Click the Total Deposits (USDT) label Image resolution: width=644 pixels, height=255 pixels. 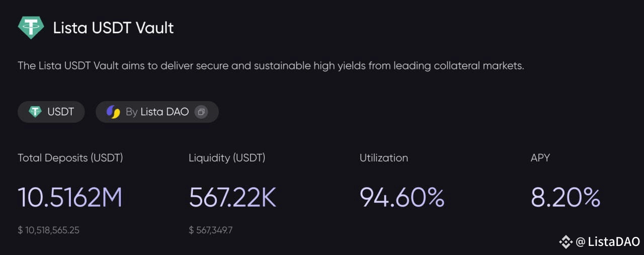(x=70, y=158)
